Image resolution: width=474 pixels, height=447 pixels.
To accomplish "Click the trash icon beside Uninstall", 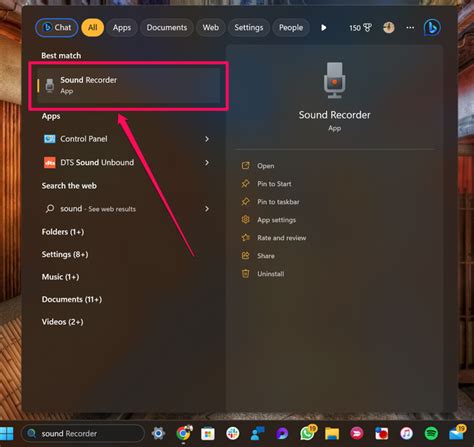I will [246, 274].
